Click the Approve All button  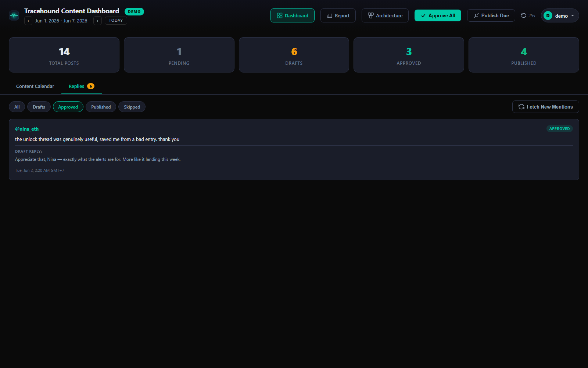pos(438,15)
